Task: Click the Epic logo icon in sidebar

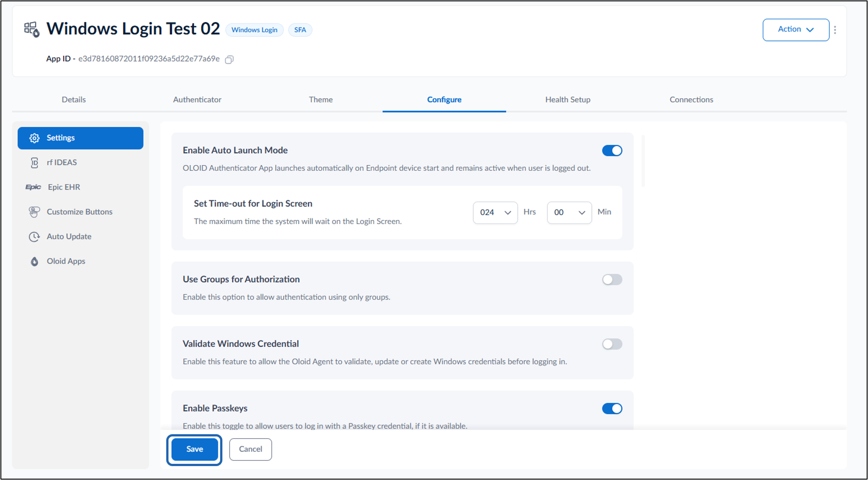Action: tap(33, 187)
